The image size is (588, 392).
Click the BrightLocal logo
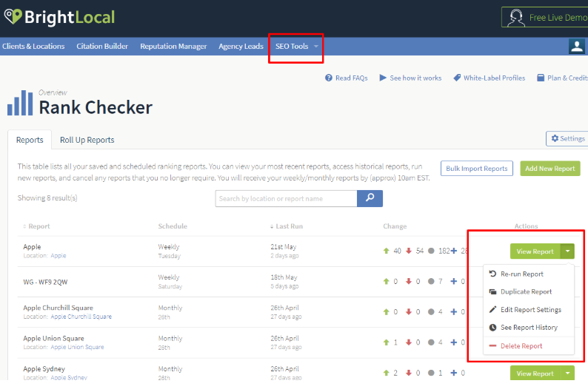click(59, 17)
